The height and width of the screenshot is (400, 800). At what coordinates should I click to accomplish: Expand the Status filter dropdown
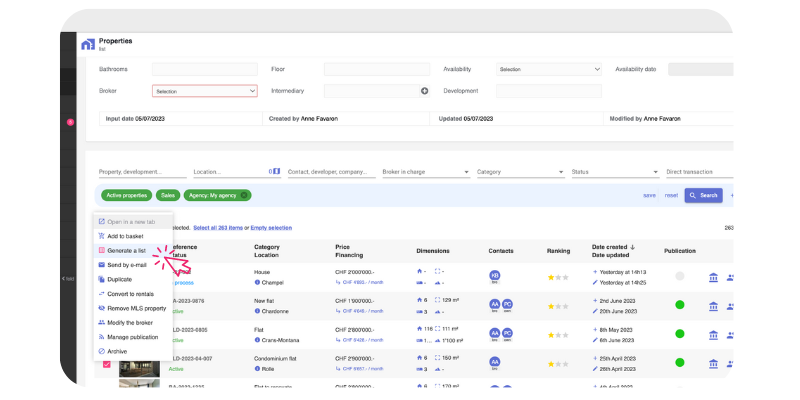[615, 172]
